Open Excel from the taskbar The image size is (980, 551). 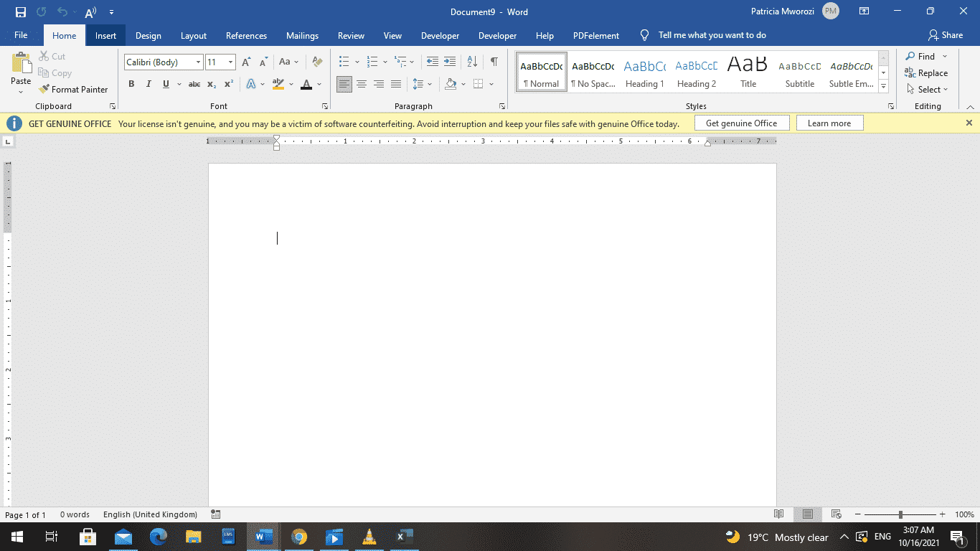pyautogui.click(x=403, y=537)
